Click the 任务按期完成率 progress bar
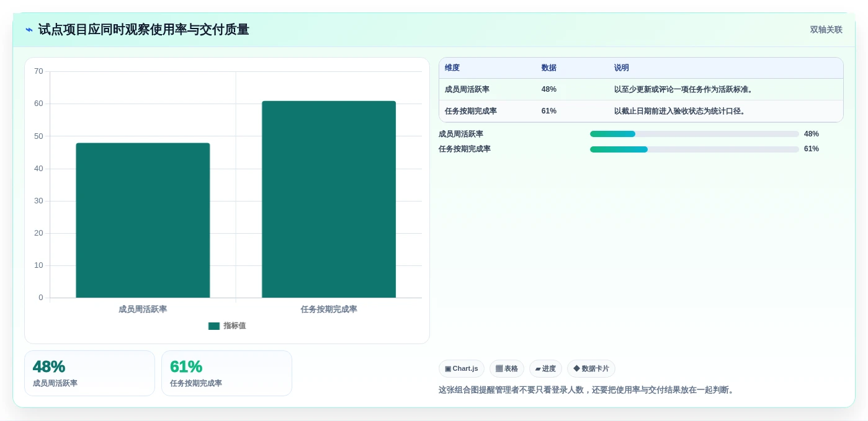868x421 pixels. [694, 149]
